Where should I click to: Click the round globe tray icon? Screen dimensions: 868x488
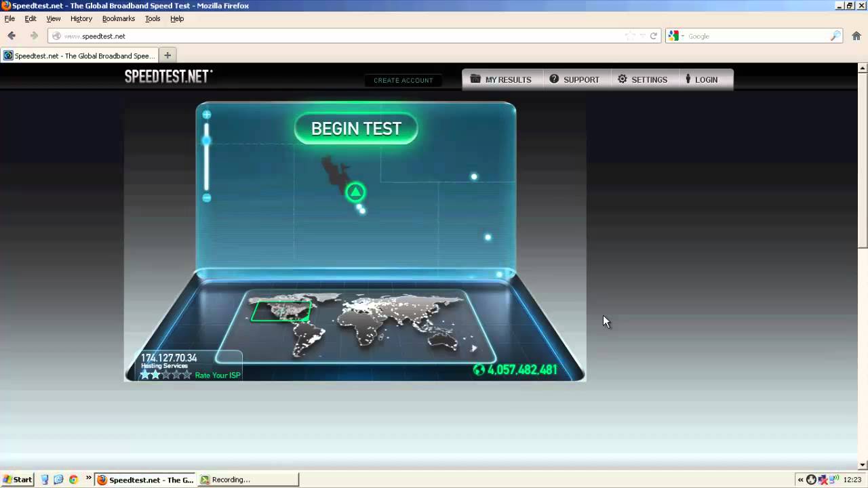click(811, 480)
